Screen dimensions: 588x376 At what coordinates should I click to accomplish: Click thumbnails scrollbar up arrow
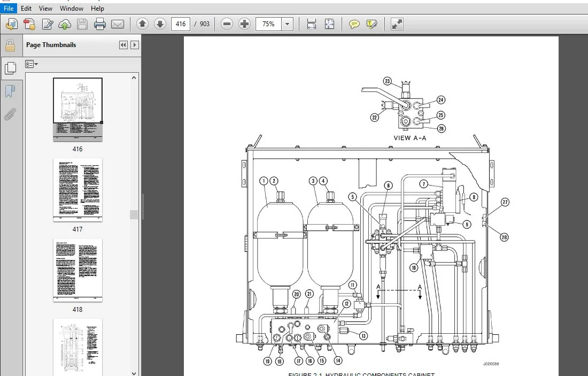tap(134, 78)
